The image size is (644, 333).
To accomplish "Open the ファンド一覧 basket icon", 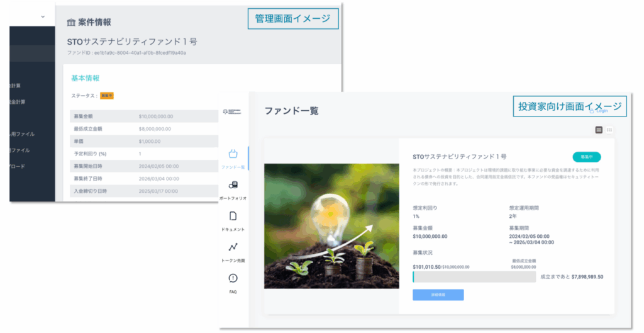I will (233, 154).
